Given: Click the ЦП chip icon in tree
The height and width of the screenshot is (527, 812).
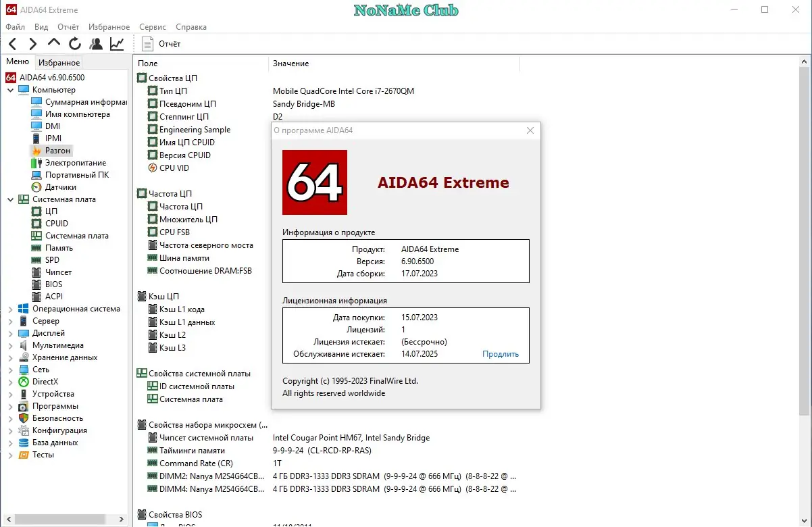Looking at the screenshot, I should pos(36,211).
